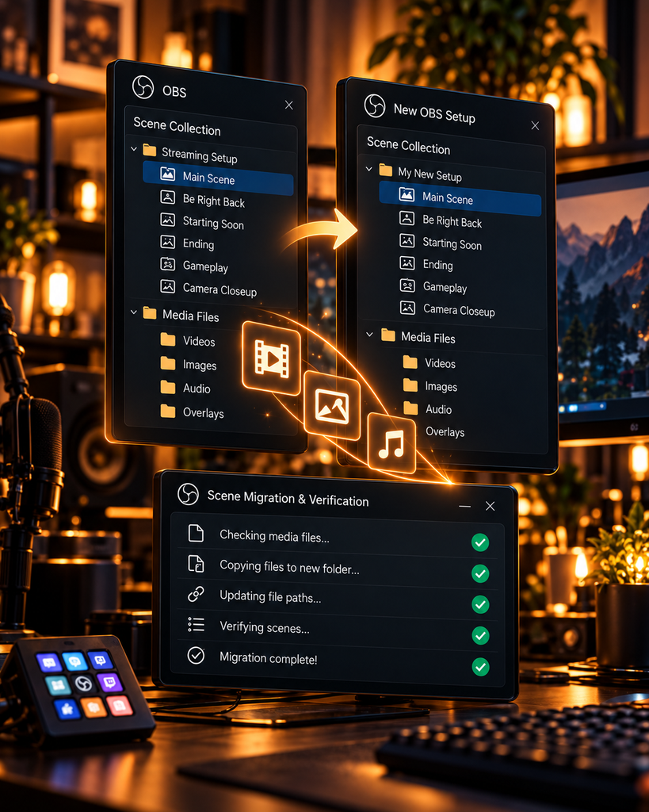The width and height of the screenshot is (649, 812).
Task: Collapse the My New Setup folder
Action: point(369,169)
